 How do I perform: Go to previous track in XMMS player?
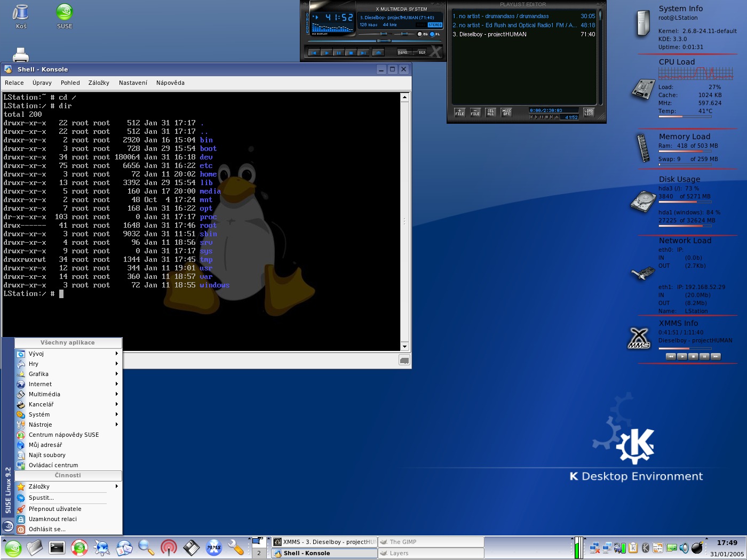(314, 53)
